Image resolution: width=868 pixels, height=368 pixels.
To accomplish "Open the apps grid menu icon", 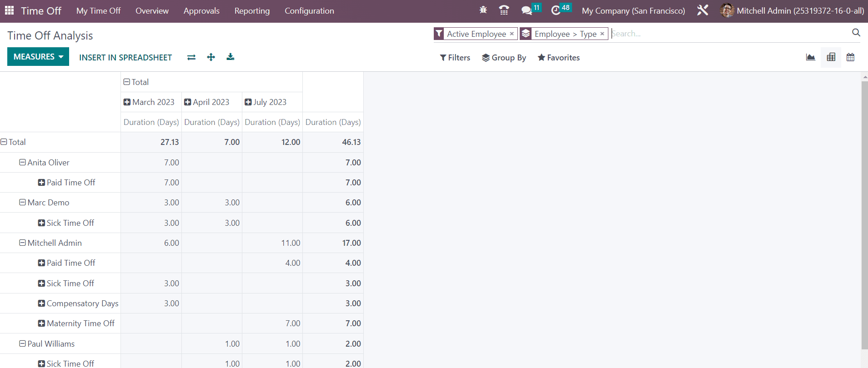I will tap(9, 10).
